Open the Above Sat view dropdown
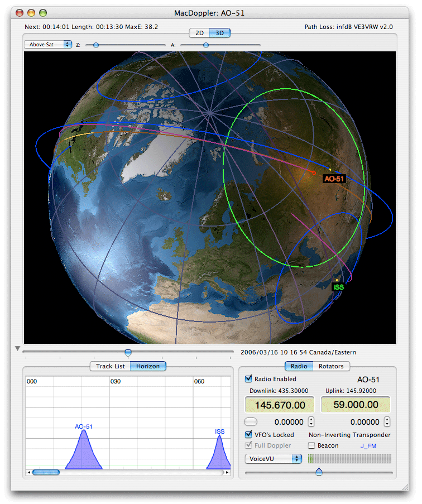The image size is (422, 504). pyautogui.click(x=48, y=45)
